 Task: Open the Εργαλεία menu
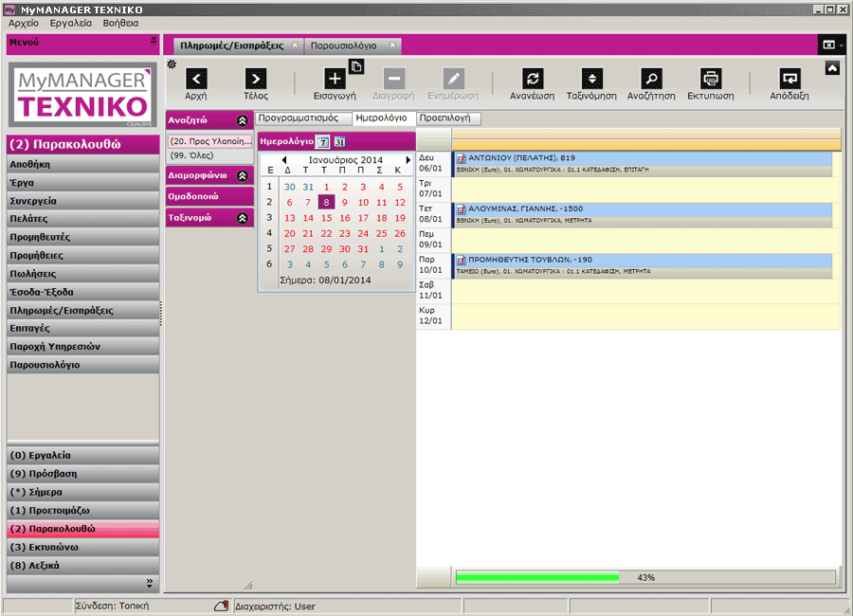click(71, 23)
